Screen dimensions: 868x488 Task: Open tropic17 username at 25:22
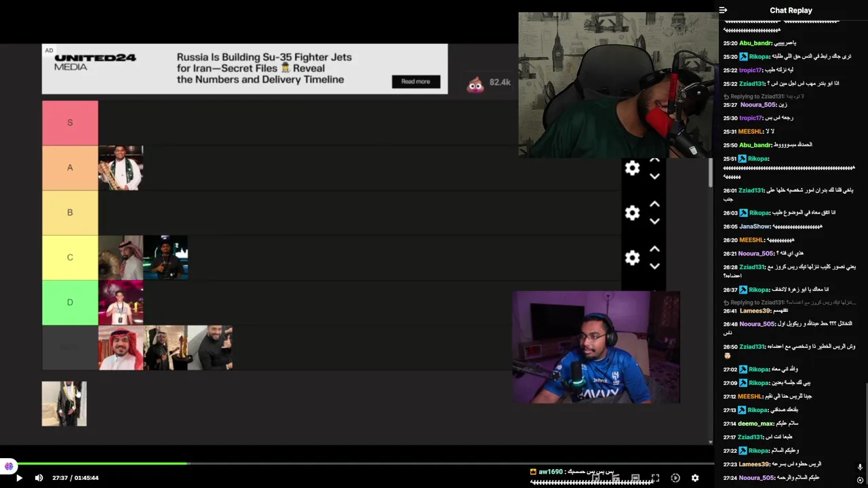pos(751,70)
